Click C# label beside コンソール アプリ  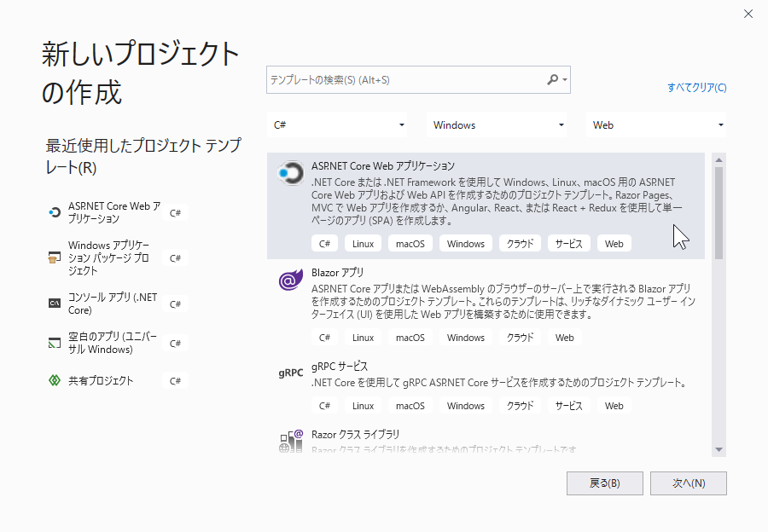tap(175, 304)
